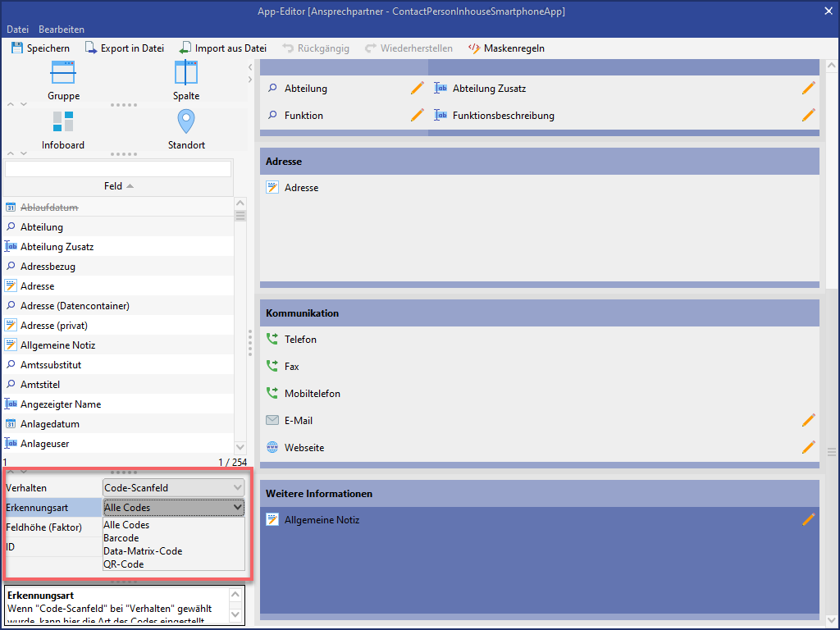
Task: Click the Speichern save icon
Action: 16,48
